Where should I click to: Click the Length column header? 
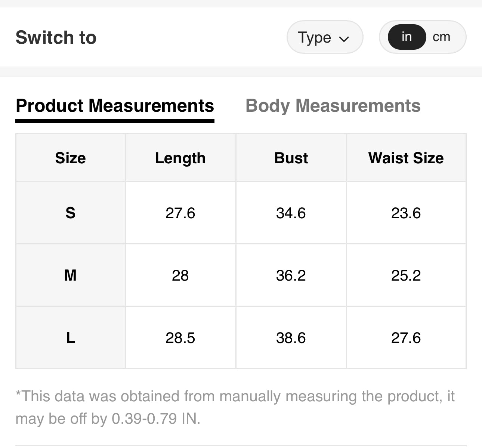180,158
